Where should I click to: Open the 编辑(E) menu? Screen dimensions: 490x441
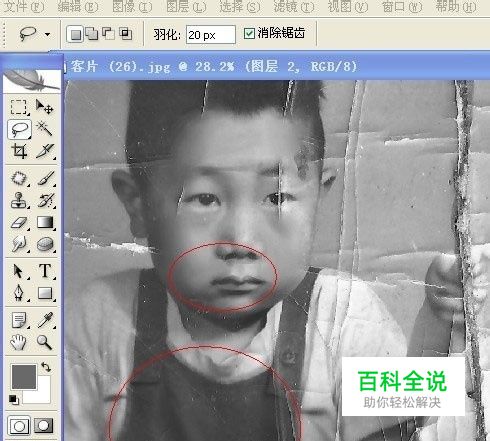[x=78, y=6]
